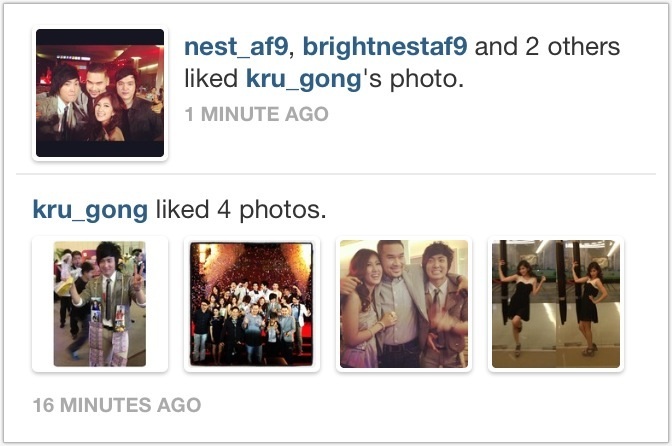This screenshot has height=446, width=672.
Task: Open the nest_af9 profile link
Action: click(x=236, y=47)
